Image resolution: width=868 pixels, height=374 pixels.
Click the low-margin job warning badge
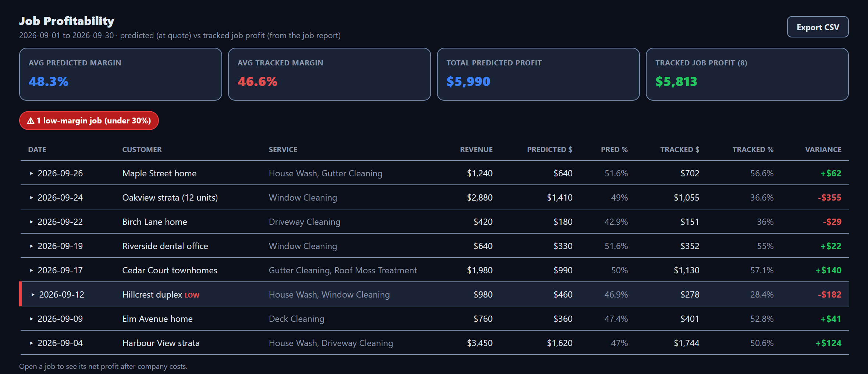tap(89, 121)
